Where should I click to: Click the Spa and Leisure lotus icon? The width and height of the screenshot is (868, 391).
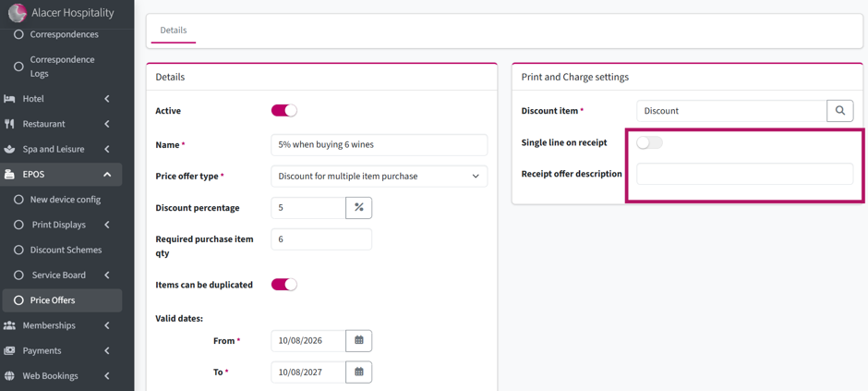[9, 149]
